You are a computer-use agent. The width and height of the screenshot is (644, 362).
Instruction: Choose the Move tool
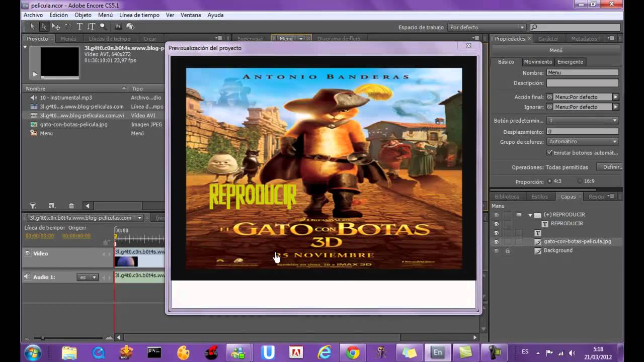[x=56, y=27]
